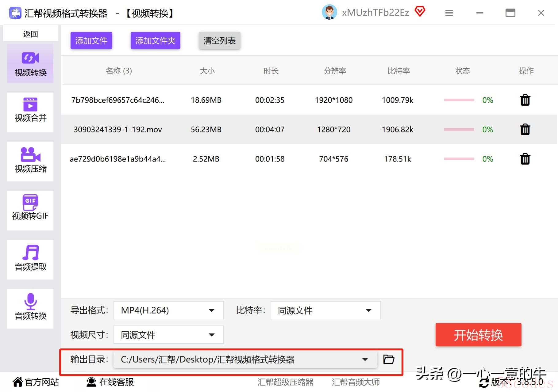Click the 添加文件夹 button

click(155, 40)
